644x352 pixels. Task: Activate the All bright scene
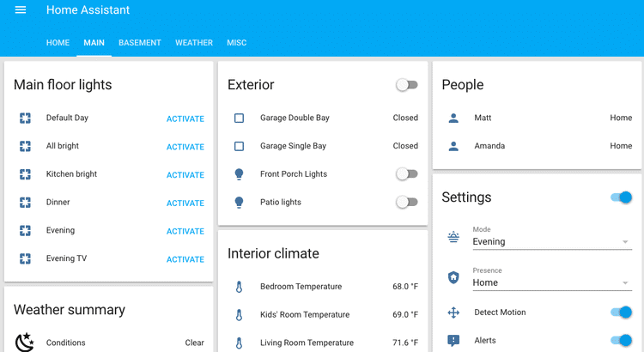(x=185, y=147)
